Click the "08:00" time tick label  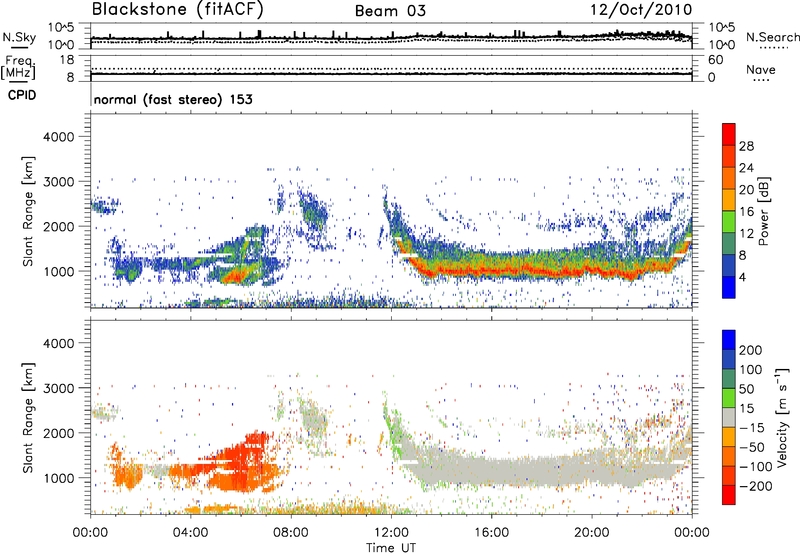(x=291, y=533)
